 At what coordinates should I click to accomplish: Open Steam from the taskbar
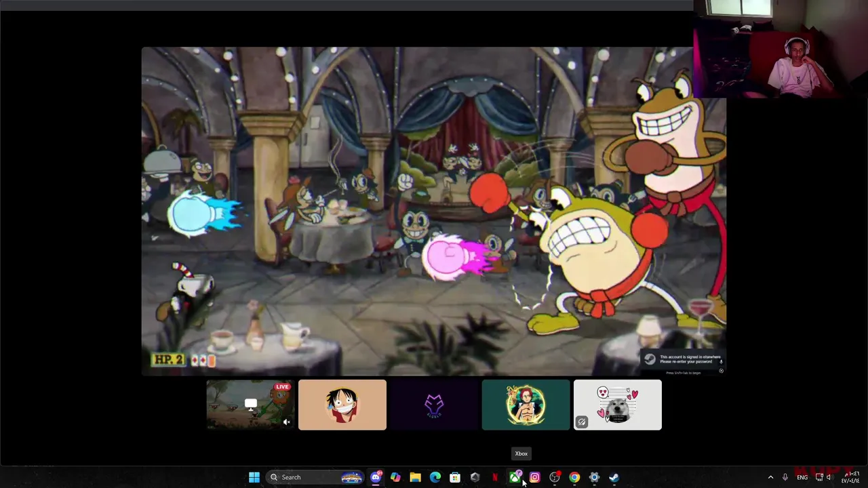tap(614, 477)
